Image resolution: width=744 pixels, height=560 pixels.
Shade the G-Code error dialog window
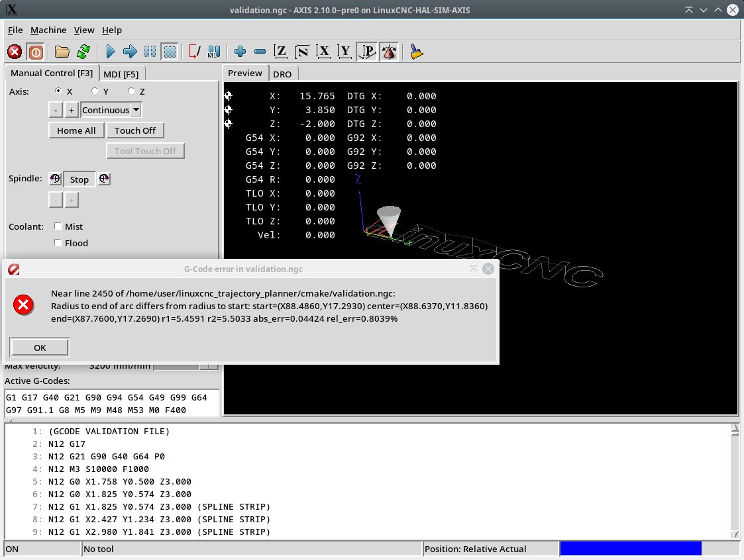point(473,269)
